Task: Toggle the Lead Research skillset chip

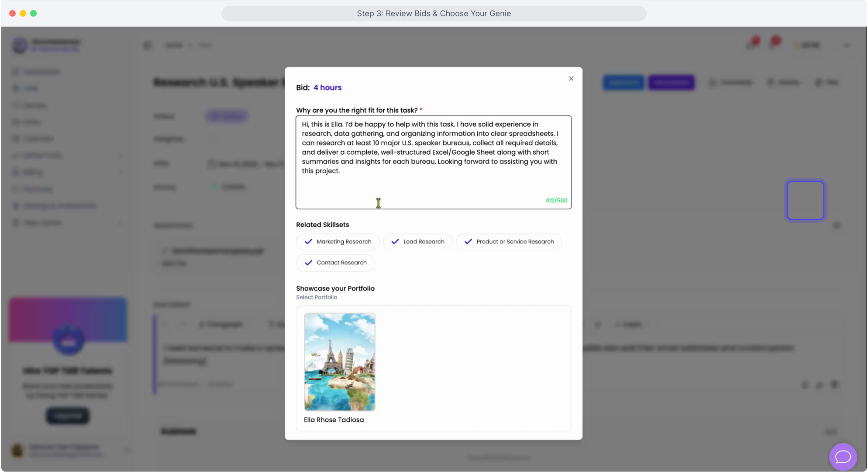Action: pos(417,242)
